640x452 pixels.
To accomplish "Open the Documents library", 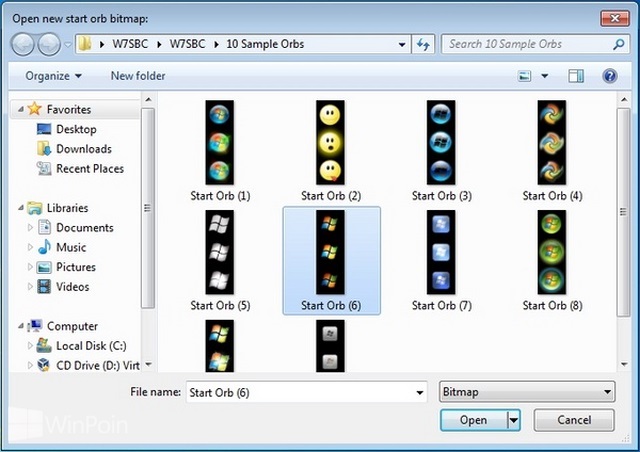I will coord(84,227).
